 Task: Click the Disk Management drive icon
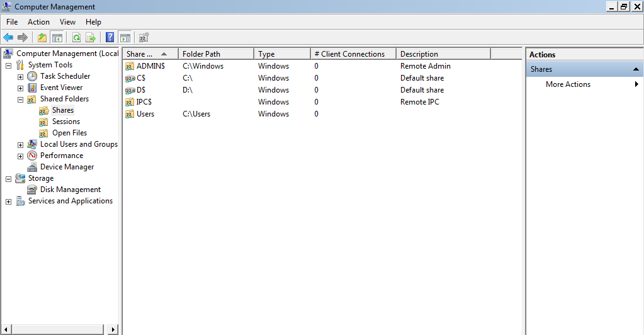click(32, 190)
